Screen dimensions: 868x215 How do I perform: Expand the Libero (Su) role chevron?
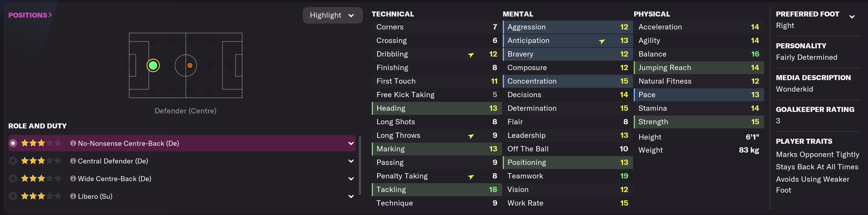pos(351,196)
